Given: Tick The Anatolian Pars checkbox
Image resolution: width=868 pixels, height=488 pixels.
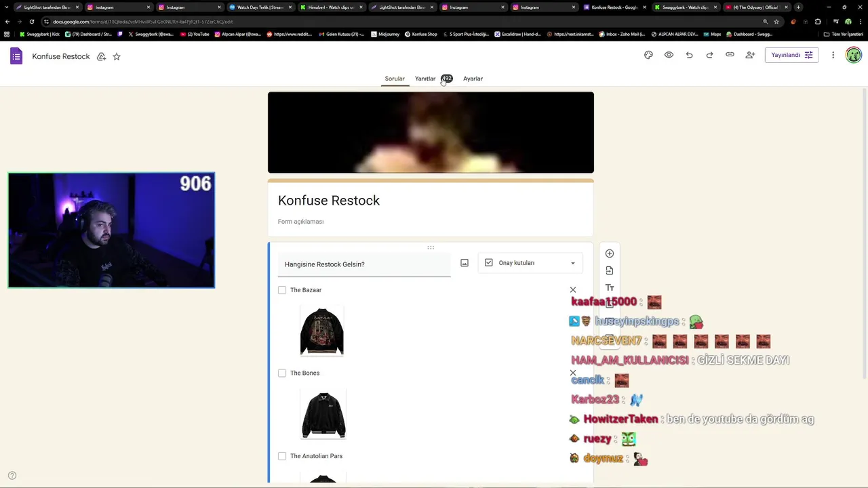Looking at the screenshot, I should 282,456.
